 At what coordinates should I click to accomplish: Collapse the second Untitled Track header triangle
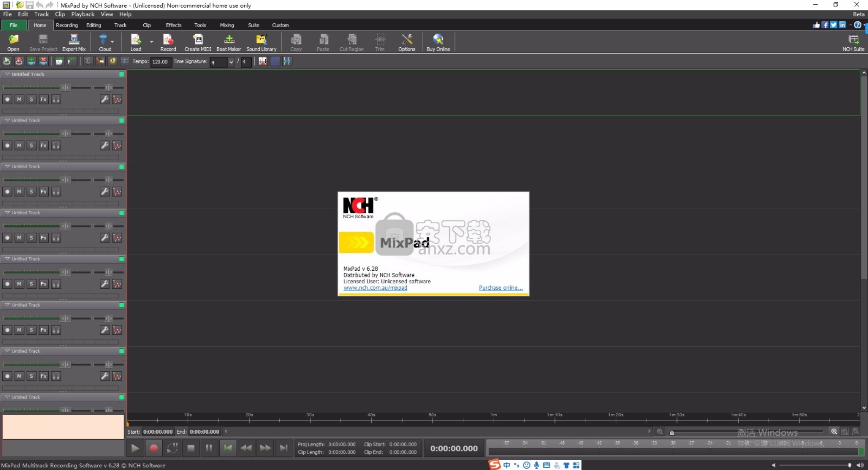(x=7, y=120)
